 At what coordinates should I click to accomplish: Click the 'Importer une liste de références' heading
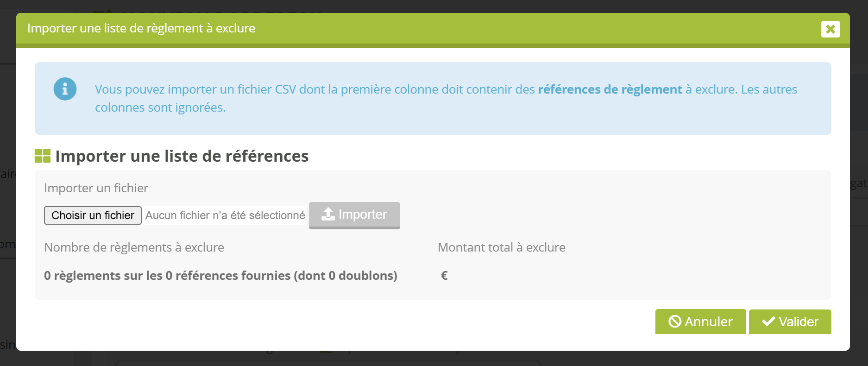point(182,156)
